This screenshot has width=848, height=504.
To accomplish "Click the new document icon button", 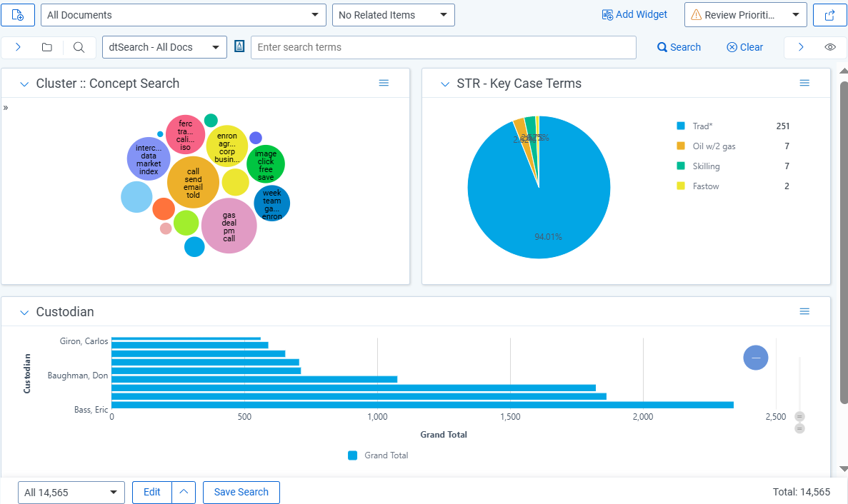I will point(18,15).
